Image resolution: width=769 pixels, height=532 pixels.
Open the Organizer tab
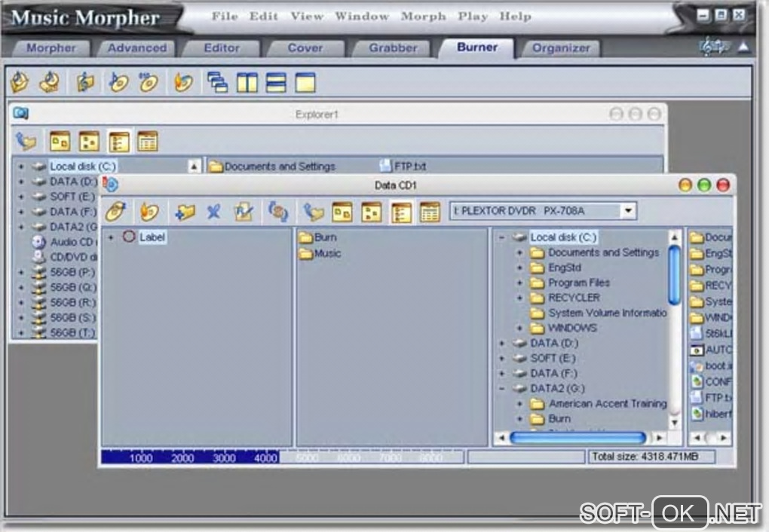click(561, 48)
